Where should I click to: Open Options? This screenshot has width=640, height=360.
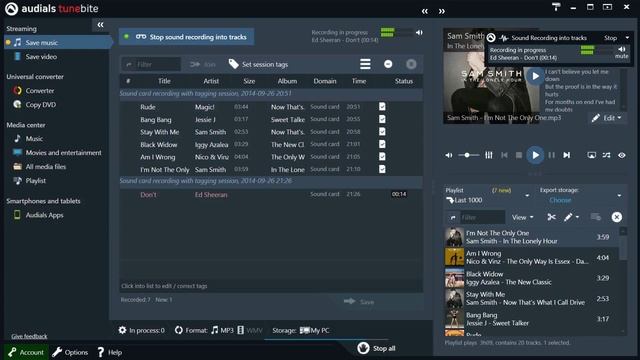pyautogui.click(x=70, y=352)
